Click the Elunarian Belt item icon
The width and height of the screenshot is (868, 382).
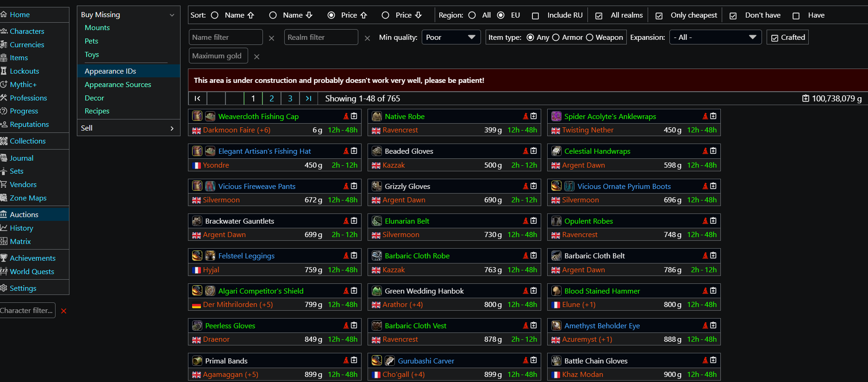(x=377, y=221)
